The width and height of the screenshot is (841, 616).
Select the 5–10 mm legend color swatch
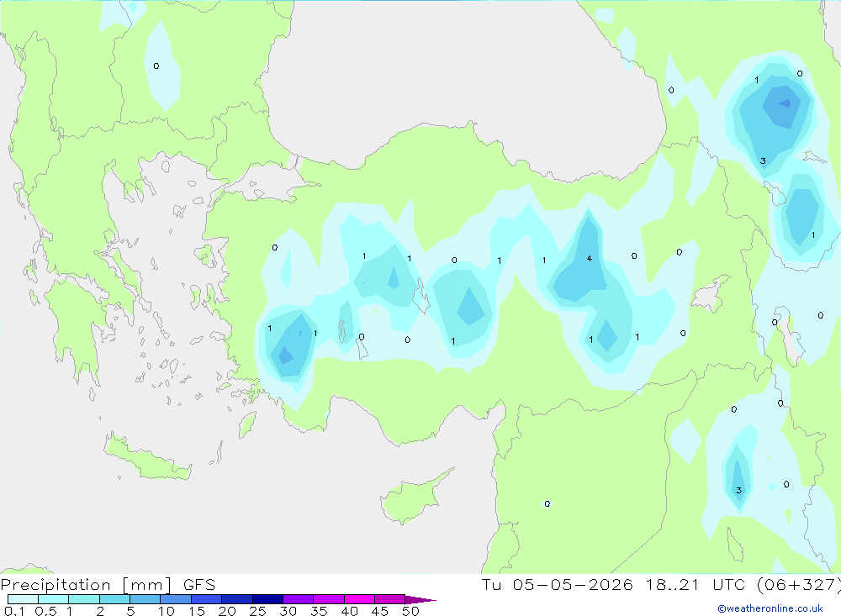coord(145,599)
